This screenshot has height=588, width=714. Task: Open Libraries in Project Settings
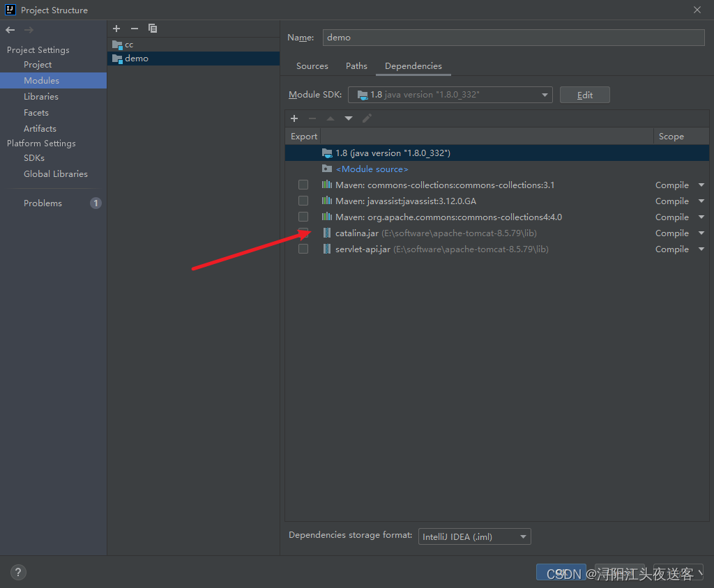pyautogui.click(x=41, y=97)
